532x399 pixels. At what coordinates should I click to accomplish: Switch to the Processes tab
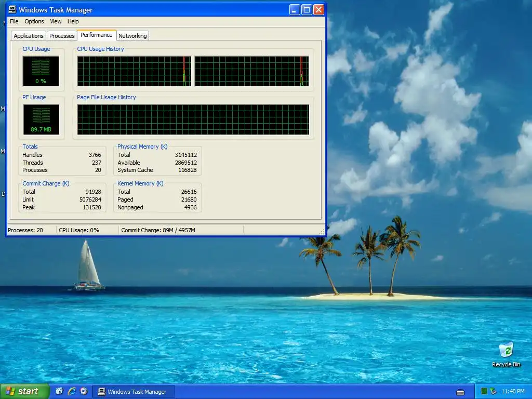62,36
